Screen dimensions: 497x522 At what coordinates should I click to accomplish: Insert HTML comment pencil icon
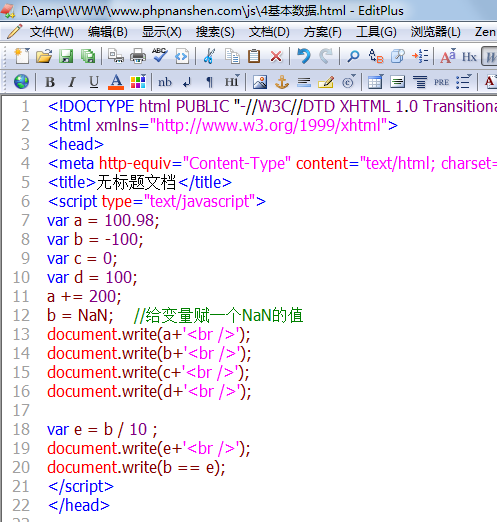[x=326, y=82]
